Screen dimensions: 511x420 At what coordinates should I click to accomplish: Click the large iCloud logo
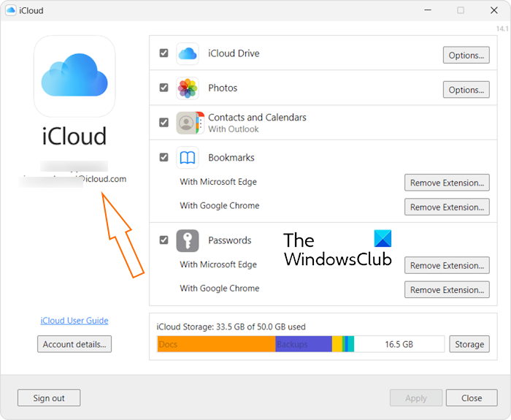click(x=74, y=76)
